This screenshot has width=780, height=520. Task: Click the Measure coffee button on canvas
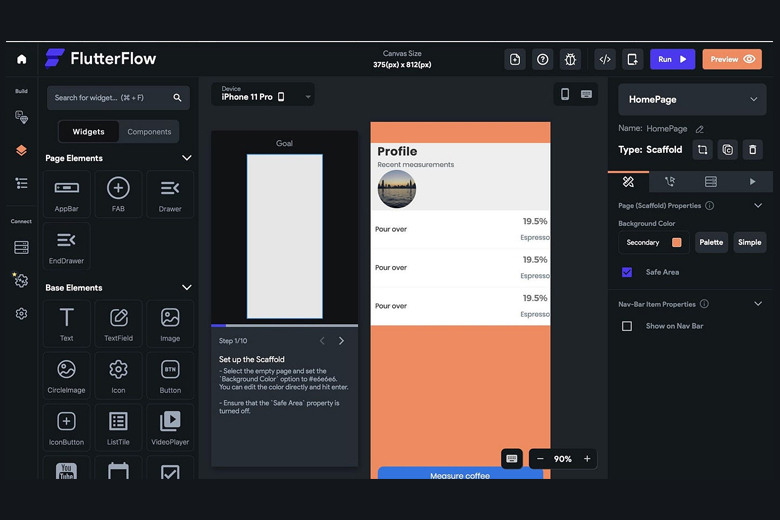click(460, 474)
